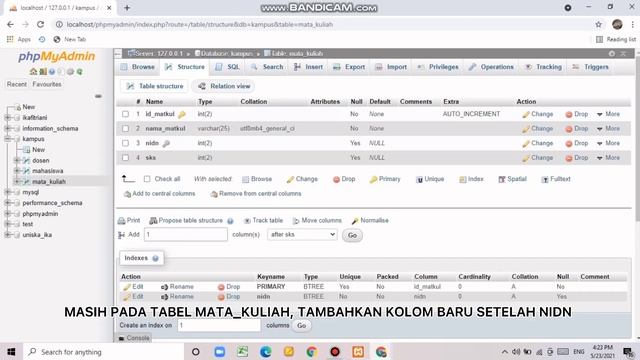This screenshot has height=360, width=640.
Task: Open More menu for id_matkul row
Action: tap(608, 114)
